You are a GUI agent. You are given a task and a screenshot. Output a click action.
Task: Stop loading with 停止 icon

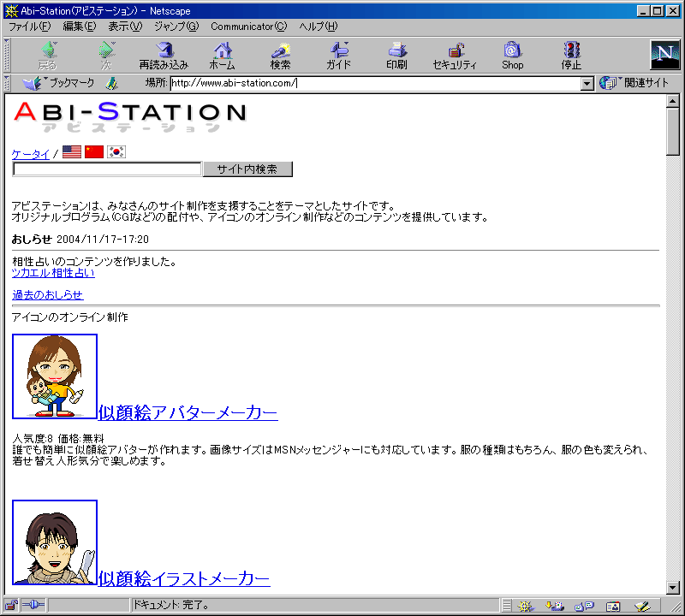click(571, 56)
